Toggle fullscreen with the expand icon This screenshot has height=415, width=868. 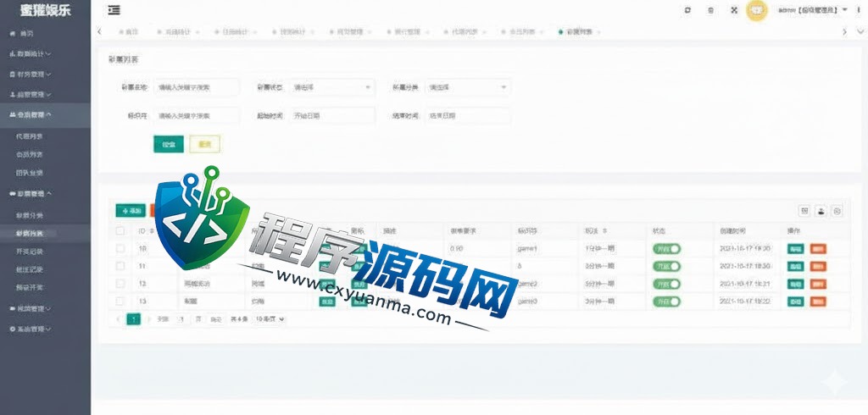[x=734, y=10]
